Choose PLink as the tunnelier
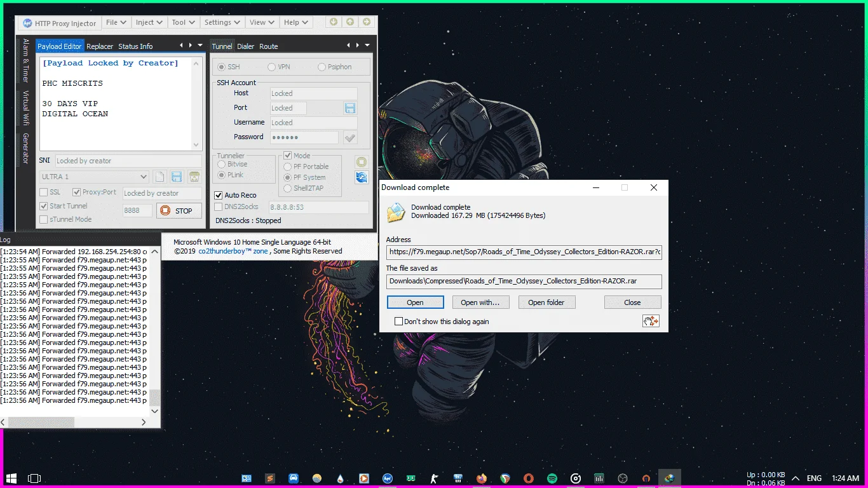The image size is (868, 488). point(222,175)
